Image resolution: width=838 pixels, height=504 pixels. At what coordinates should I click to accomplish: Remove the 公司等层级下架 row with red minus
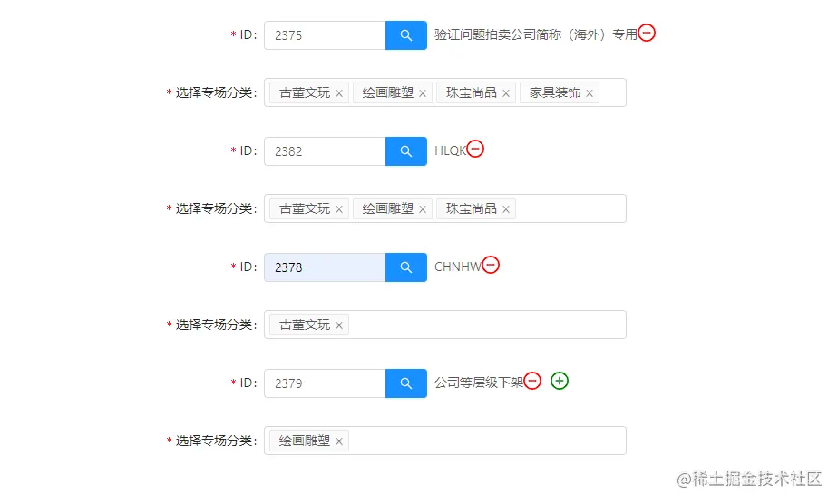click(x=532, y=381)
